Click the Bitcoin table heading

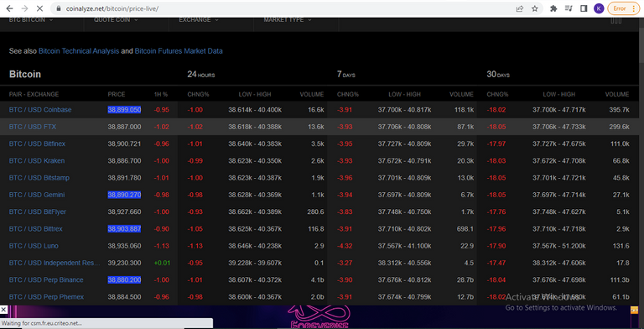pyautogui.click(x=25, y=74)
